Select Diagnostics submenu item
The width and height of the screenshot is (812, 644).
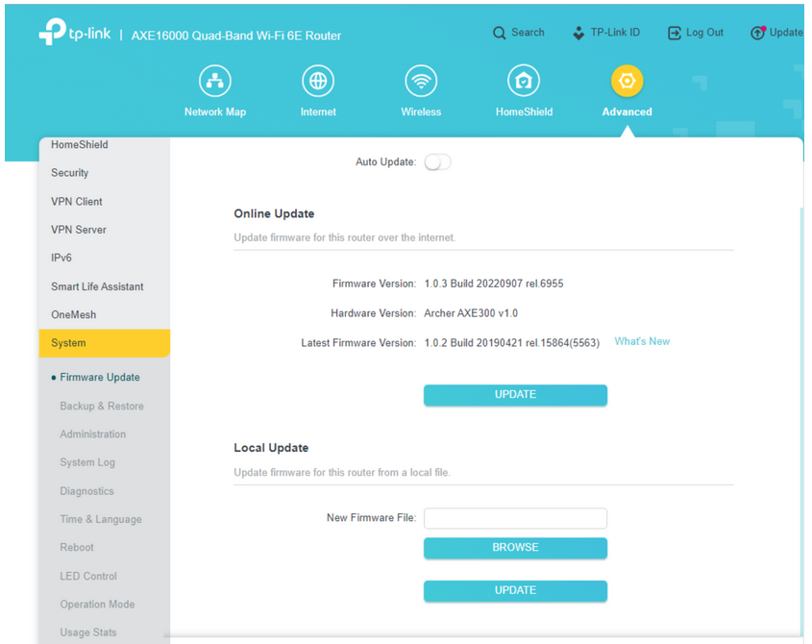[x=86, y=491]
